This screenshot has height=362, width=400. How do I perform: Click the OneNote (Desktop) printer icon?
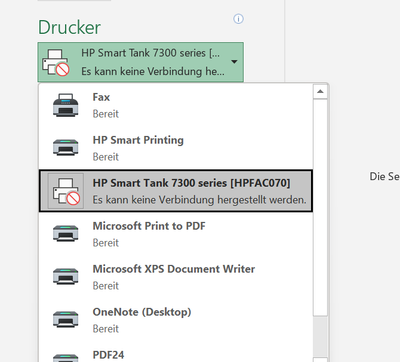66,319
